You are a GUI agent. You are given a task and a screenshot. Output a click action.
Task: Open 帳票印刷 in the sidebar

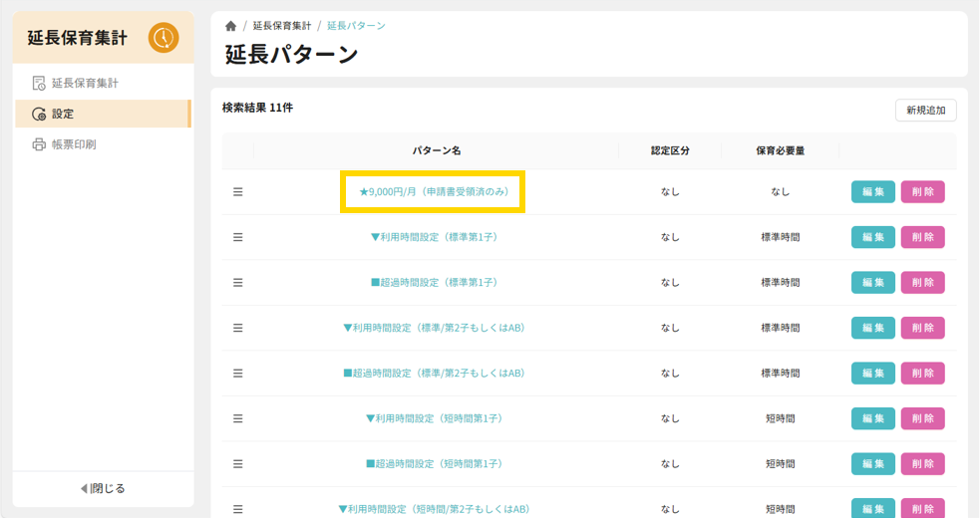(x=73, y=144)
